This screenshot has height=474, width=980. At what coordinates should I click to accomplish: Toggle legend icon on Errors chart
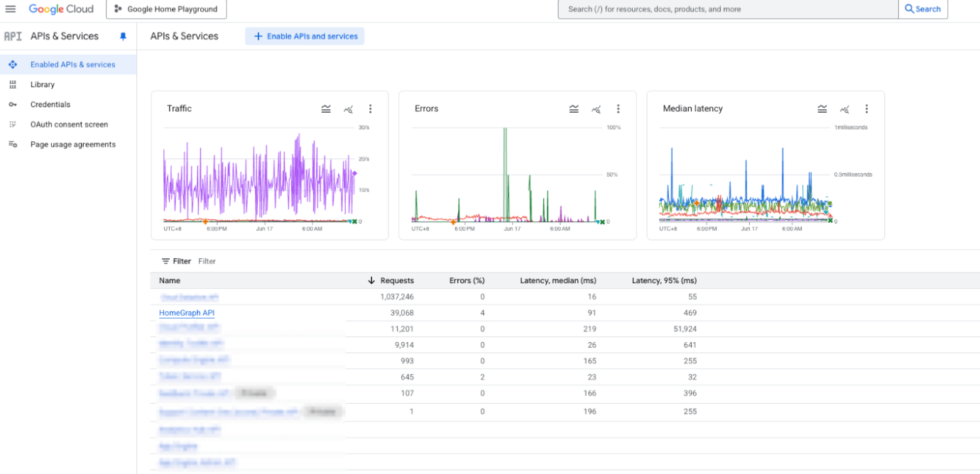point(574,109)
